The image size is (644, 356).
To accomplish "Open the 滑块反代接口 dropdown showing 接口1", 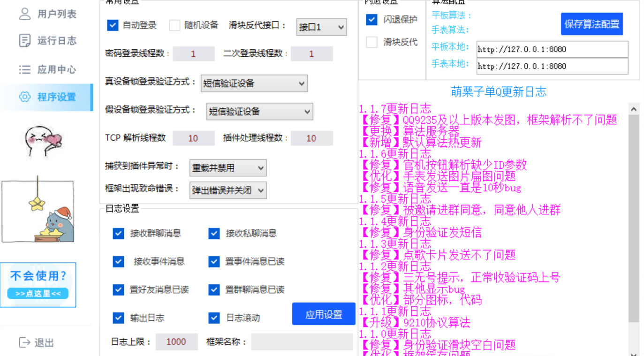I will pos(322,27).
